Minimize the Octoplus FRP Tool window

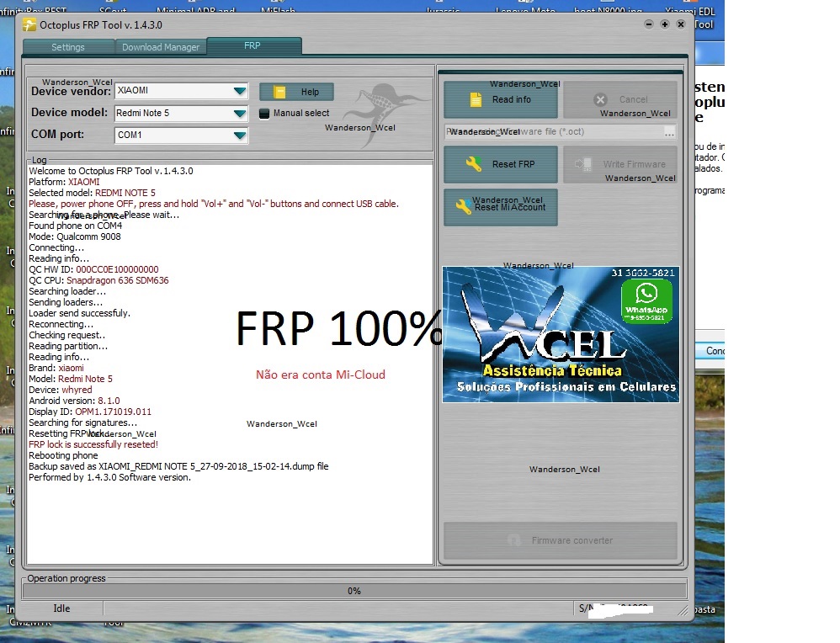(x=649, y=24)
